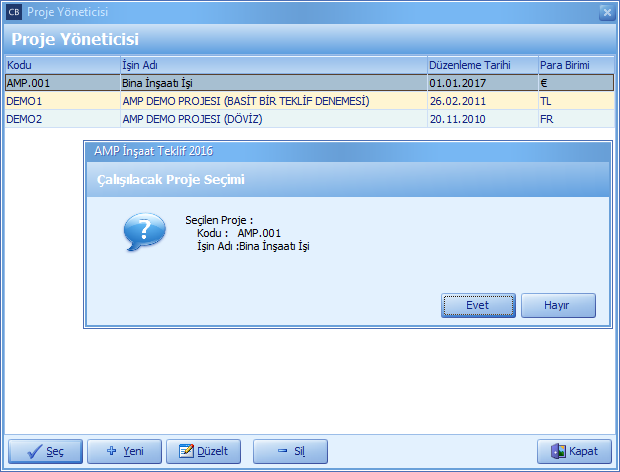Confirm project selection with Evet button
The height and width of the screenshot is (472, 620).
click(478, 305)
